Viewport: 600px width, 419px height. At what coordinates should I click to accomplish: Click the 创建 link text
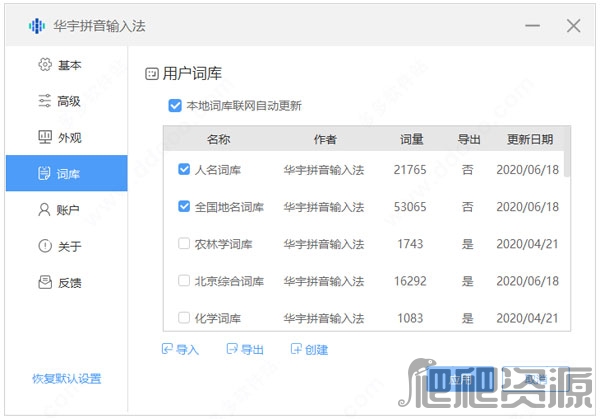(316, 349)
